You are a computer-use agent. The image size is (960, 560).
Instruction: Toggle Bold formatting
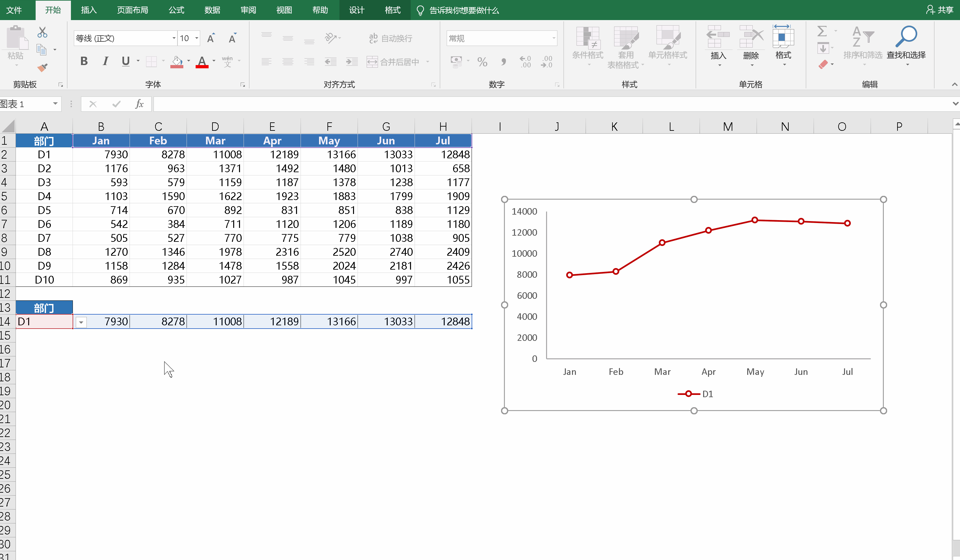click(84, 61)
